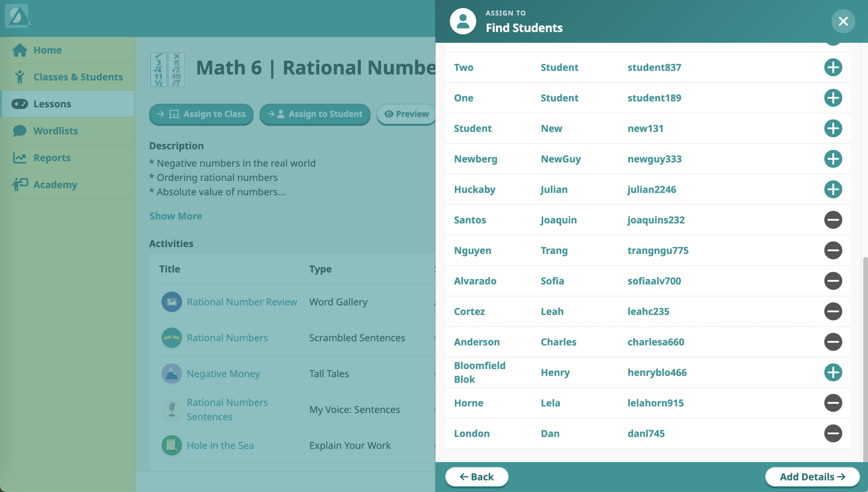The width and height of the screenshot is (868, 492).
Task: Select the Rational Numbers activity link
Action: coord(227,338)
